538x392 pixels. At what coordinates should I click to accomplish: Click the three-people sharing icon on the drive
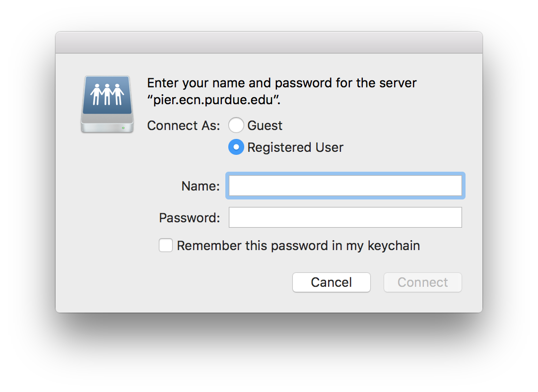pyautogui.click(x=107, y=94)
